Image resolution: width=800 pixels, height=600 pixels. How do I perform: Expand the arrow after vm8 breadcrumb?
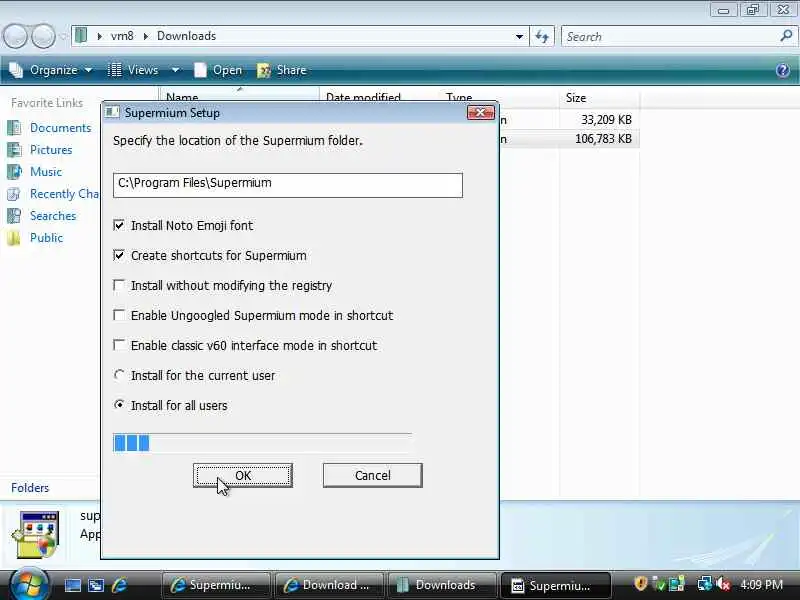tap(146, 36)
